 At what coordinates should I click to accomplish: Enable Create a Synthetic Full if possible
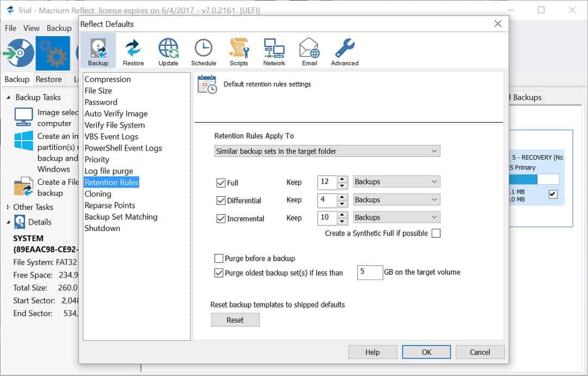[436, 233]
